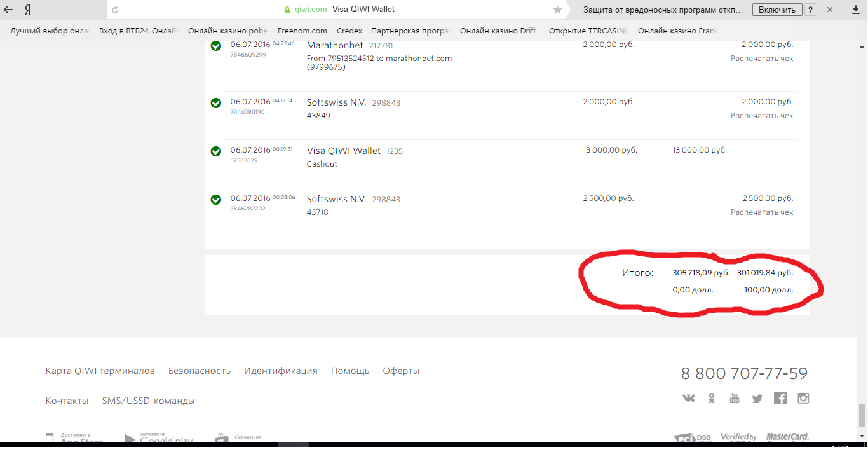
Task: Open the YouTube social icon
Action: pos(735,398)
